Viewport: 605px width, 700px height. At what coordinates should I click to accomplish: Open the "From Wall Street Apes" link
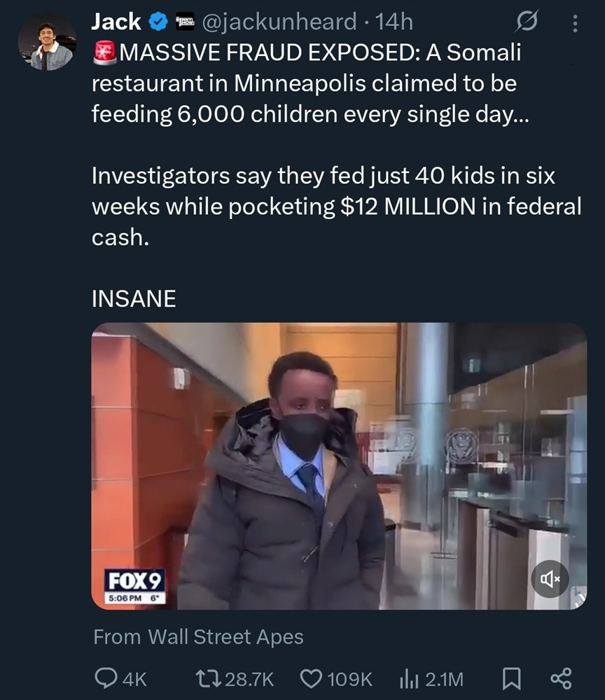point(198,637)
